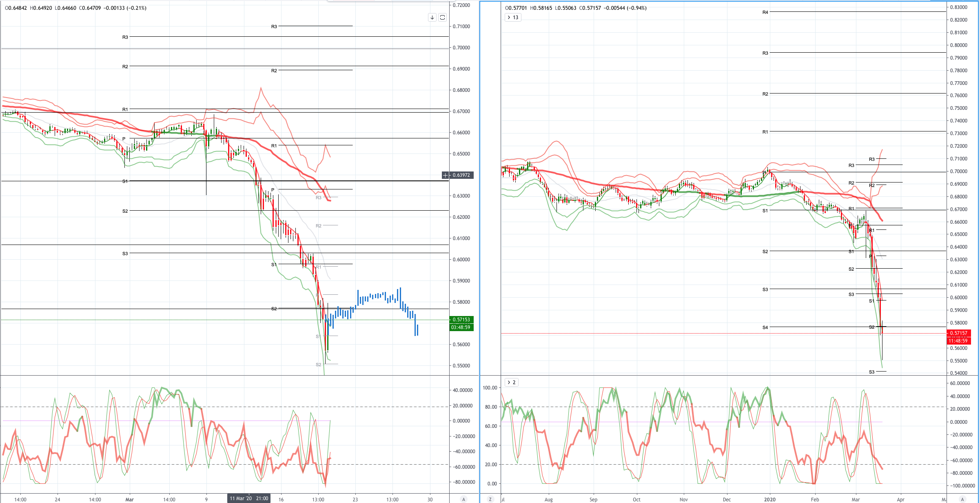The width and height of the screenshot is (980, 503).
Task: Click the '11 Mar '20 21:00' time label
Action: (x=249, y=499)
